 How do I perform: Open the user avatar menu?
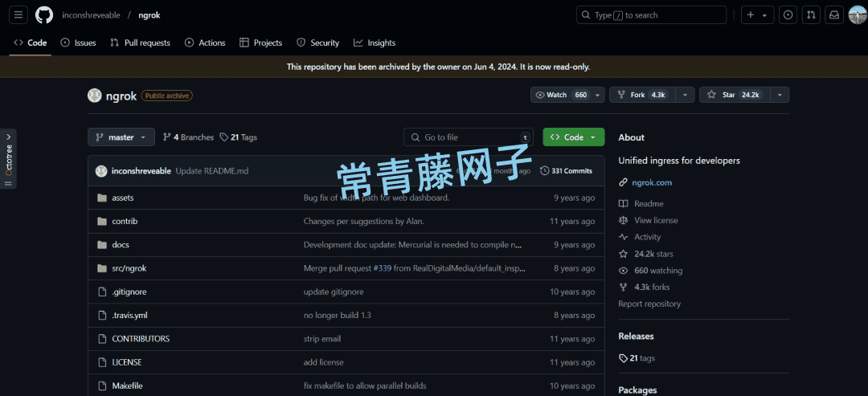point(857,14)
